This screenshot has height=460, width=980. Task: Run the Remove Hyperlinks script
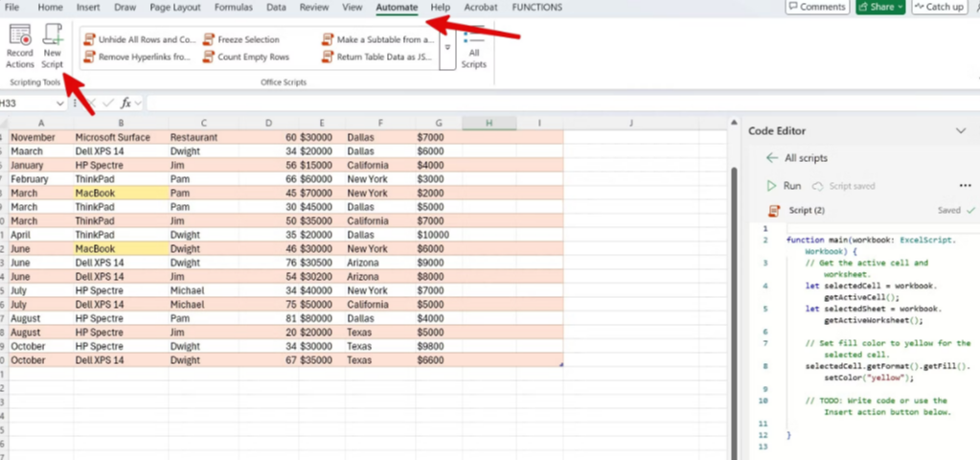coord(138,57)
